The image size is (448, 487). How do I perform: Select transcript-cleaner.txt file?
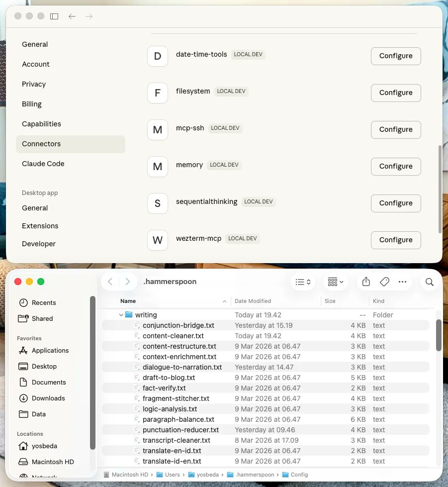pyautogui.click(x=266, y=440)
